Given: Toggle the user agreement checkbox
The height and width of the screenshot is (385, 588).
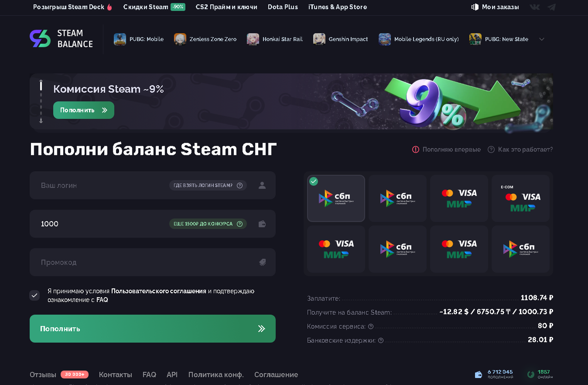Looking at the screenshot, I should pos(34,295).
